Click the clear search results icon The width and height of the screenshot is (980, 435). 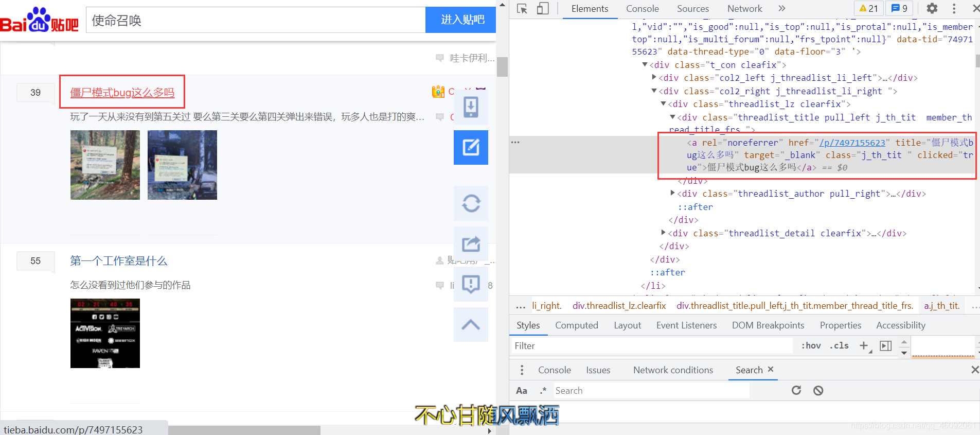pos(818,391)
